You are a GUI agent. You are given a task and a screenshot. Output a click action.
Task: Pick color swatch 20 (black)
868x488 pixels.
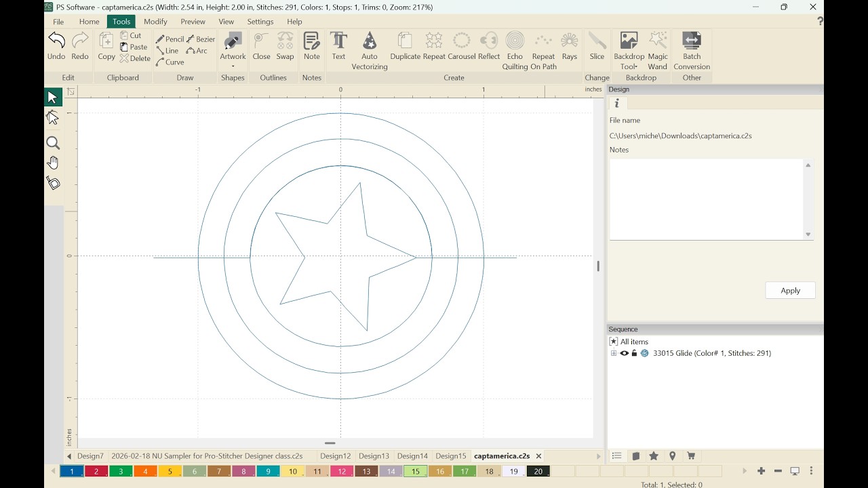[538, 471]
